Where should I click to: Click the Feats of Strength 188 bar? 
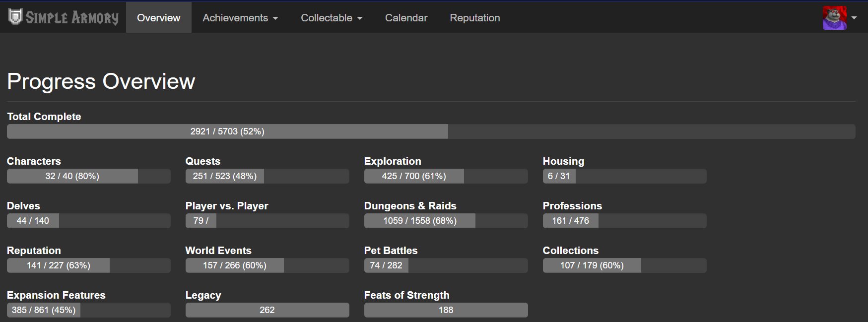[x=446, y=310]
